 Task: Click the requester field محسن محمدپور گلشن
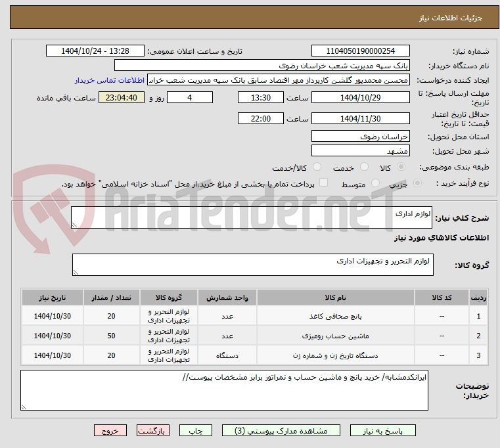pyautogui.click(x=279, y=80)
